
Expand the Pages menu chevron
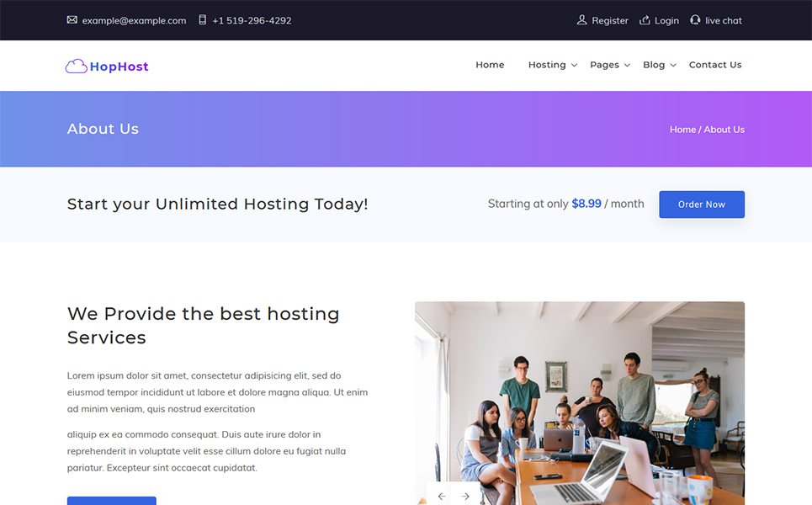[627, 66]
